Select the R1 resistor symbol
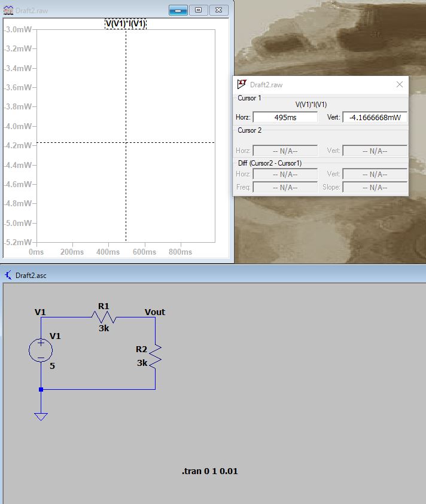426x504 pixels. [104, 317]
